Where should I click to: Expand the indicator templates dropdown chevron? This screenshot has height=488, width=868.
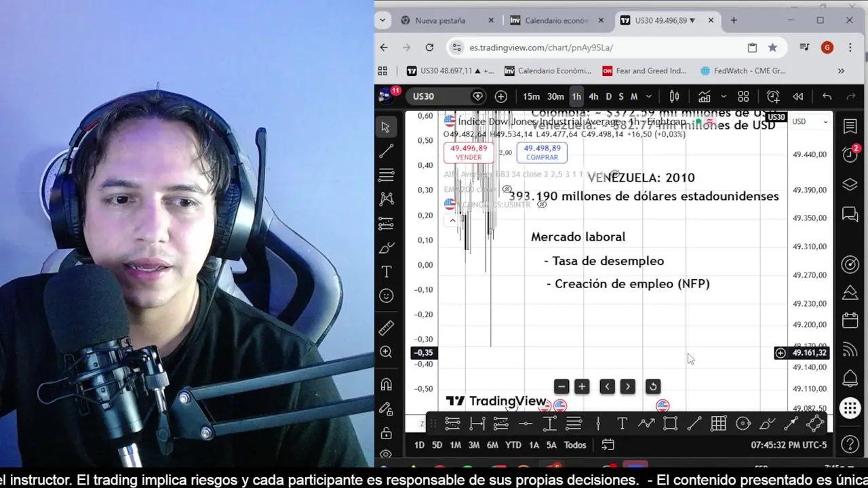724,96
